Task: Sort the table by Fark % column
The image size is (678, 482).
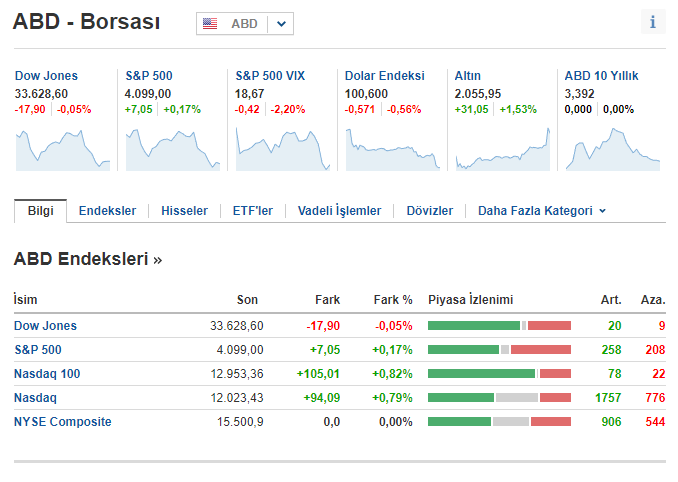Action: point(393,299)
